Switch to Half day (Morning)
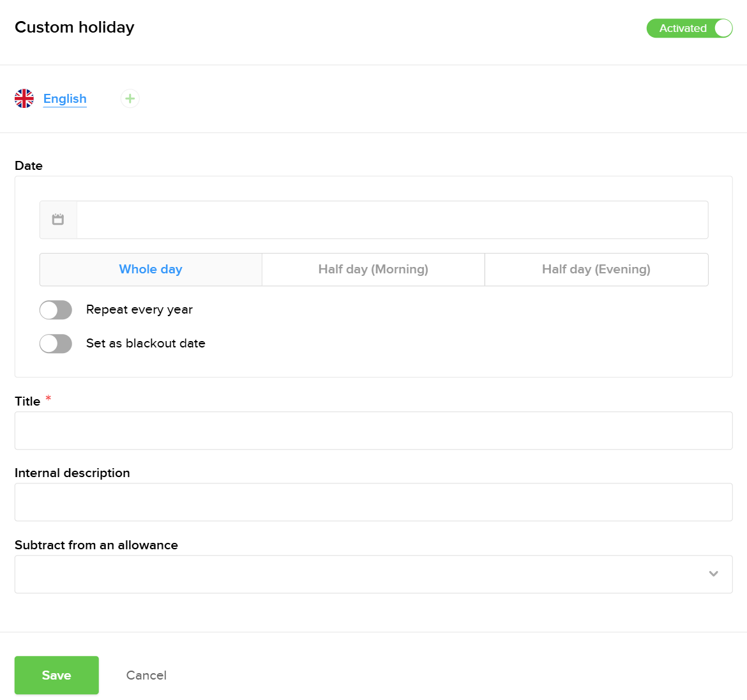 pyautogui.click(x=373, y=269)
